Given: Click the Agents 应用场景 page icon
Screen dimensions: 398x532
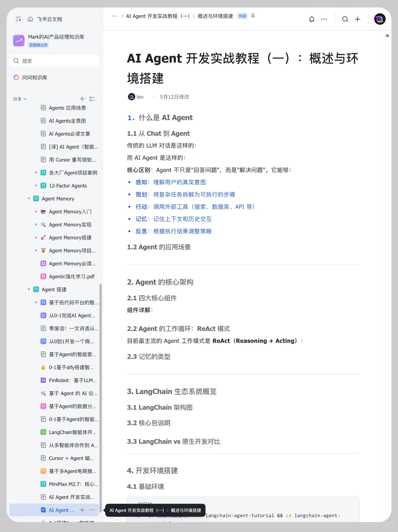Looking at the screenshot, I should coord(43,108).
